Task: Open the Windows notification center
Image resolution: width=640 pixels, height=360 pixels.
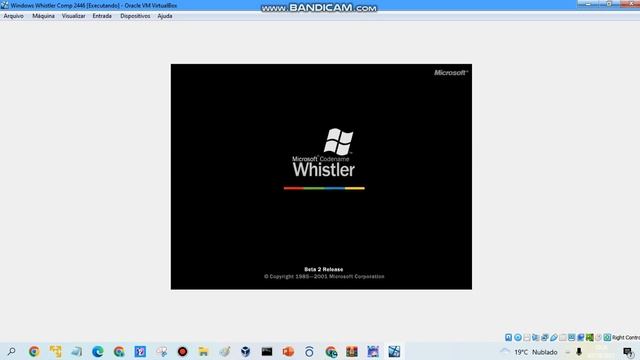Action: coord(629,352)
